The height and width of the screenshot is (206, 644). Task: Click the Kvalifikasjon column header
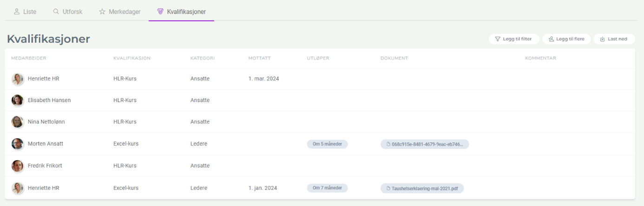(x=132, y=58)
